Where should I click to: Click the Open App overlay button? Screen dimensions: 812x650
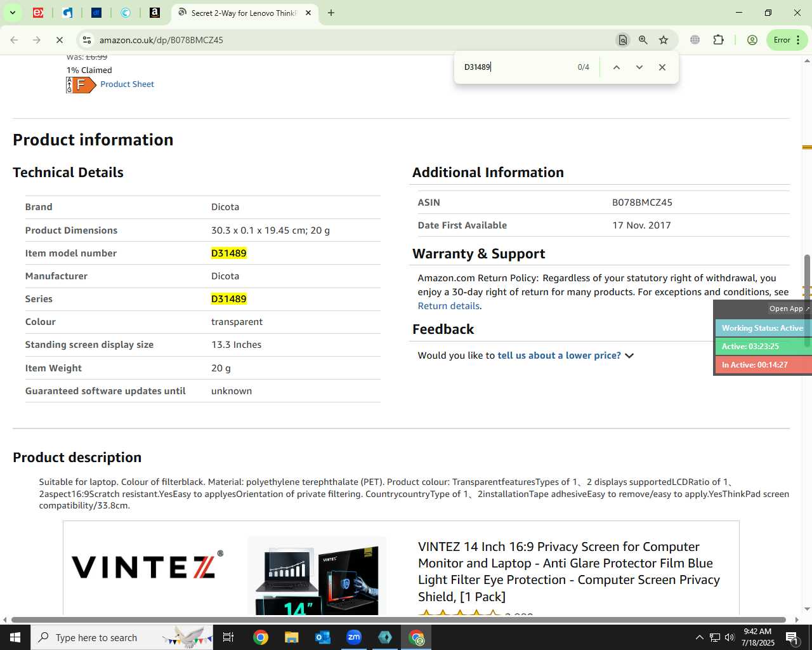click(x=789, y=308)
